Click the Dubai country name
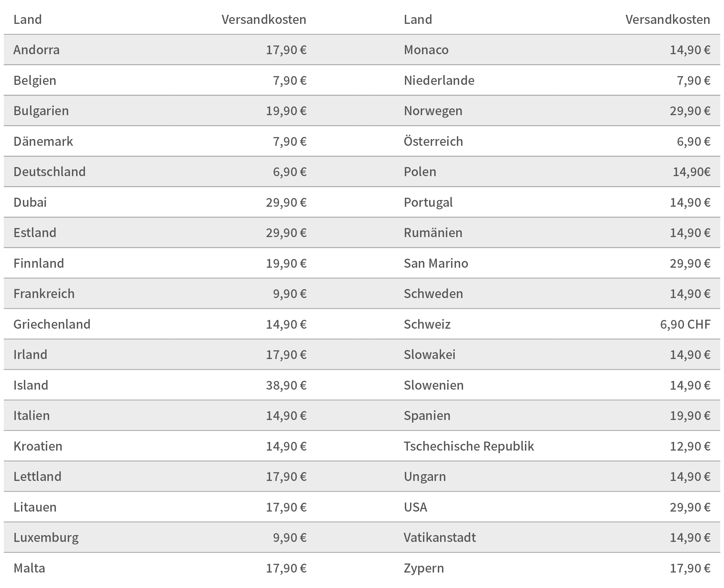The image size is (724, 588). click(30, 202)
